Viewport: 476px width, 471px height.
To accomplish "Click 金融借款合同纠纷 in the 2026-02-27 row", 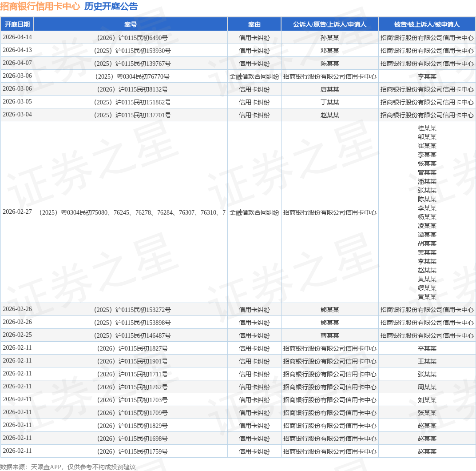I will pos(254,212).
